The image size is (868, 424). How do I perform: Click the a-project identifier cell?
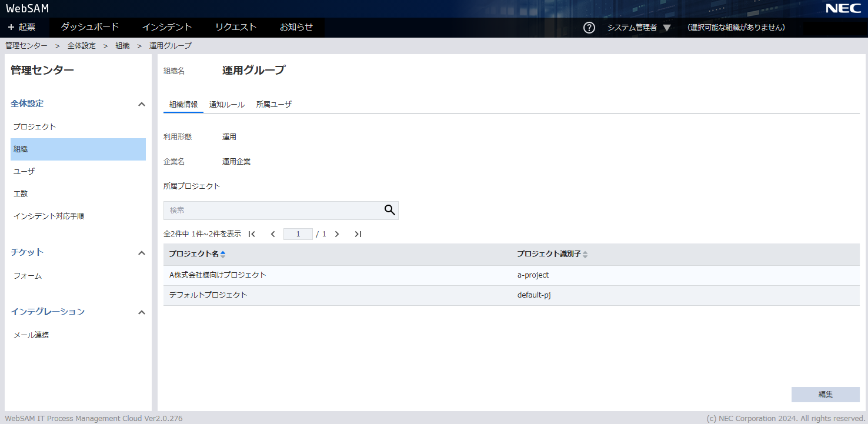[x=533, y=275]
